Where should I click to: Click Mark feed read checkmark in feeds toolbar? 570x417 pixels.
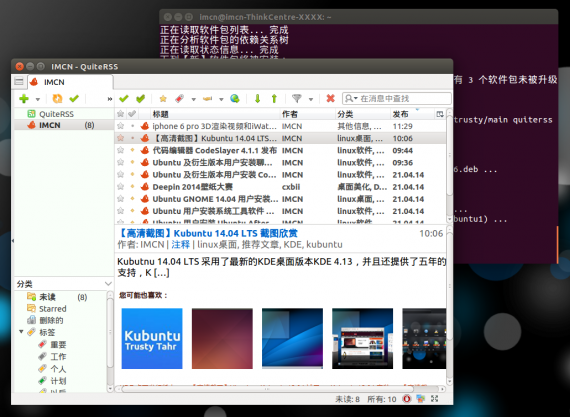(74, 99)
